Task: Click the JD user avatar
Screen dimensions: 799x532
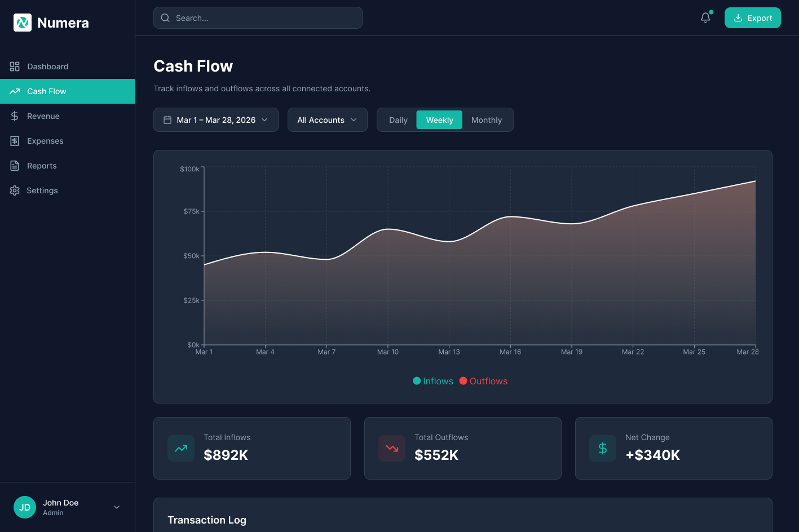Action: point(25,507)
